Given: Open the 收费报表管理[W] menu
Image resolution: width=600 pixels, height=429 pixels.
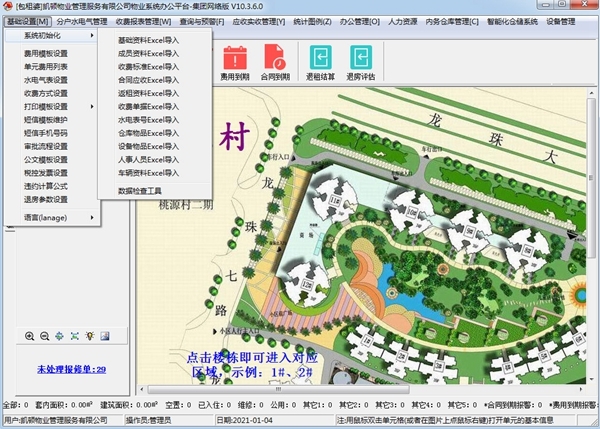Looking at the screenshot, I should click(x=143, y=21).
